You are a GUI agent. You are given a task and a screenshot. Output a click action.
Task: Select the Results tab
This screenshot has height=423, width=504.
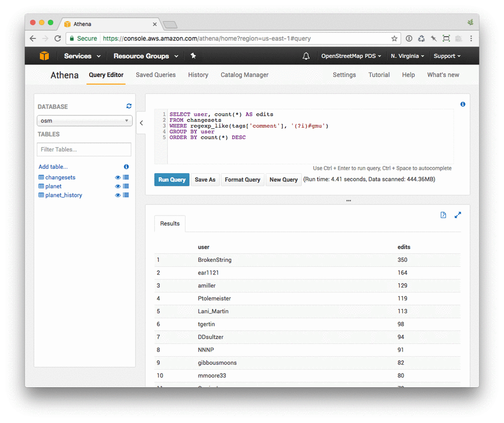[x=170, y=224]
